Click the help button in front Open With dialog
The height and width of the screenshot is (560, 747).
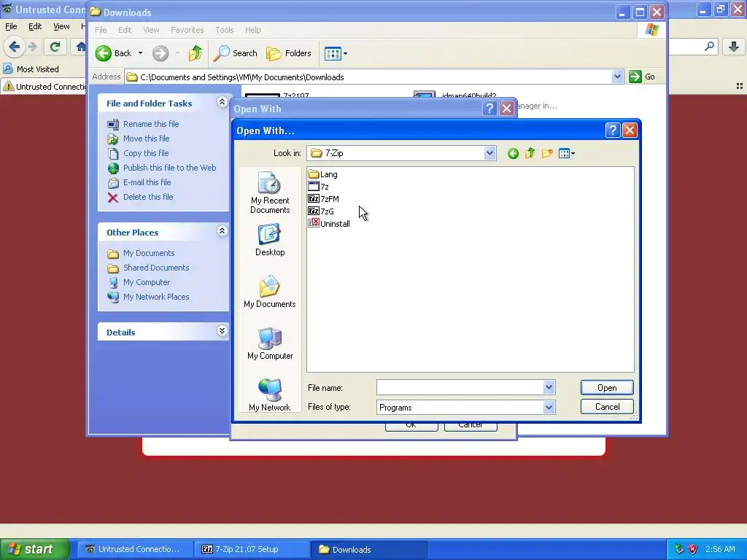613,130
